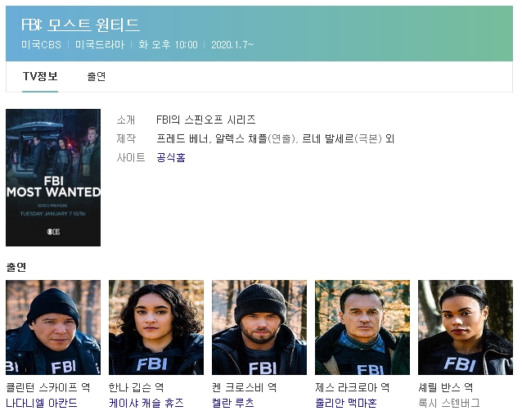Open the FBI: 모스트 원티드 title link
The height and width of the screenshot is (420, 522).
[x=80, y=25]
